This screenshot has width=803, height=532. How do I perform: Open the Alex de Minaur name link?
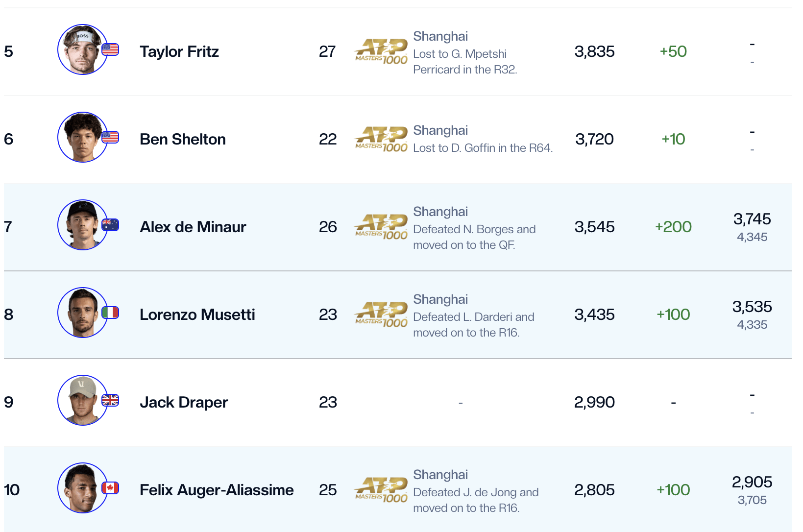coord(193,227)
